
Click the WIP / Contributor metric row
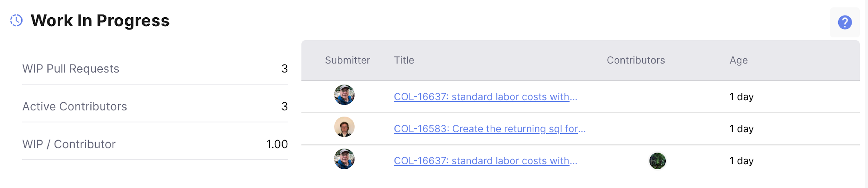[155, 144]
